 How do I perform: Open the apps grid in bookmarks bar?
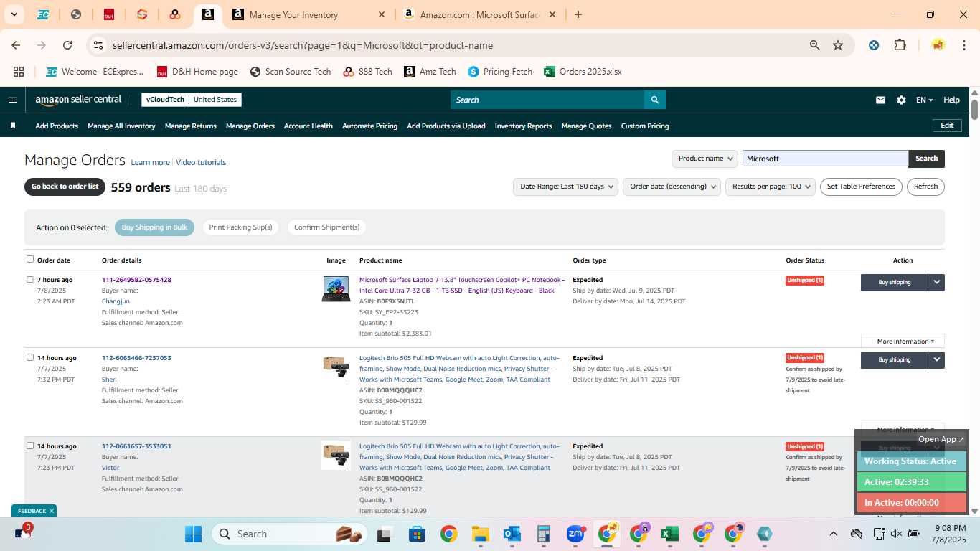tap(19, 72)
